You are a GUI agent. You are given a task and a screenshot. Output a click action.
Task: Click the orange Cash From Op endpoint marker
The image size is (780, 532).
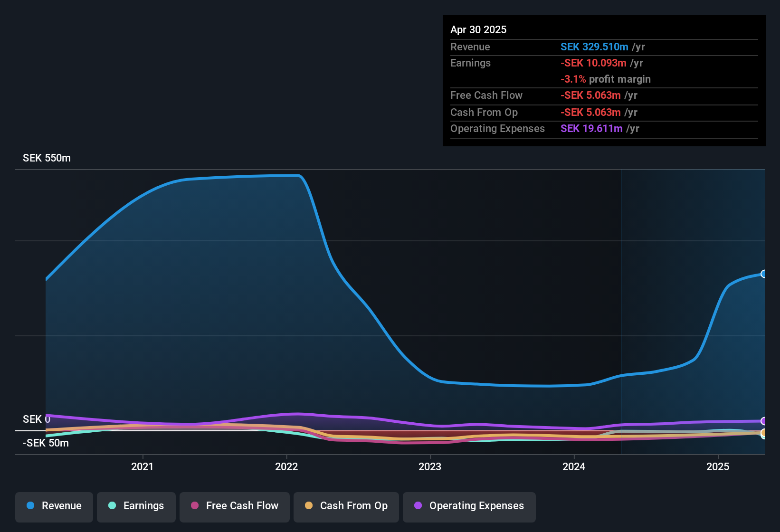tap(763, 433)
